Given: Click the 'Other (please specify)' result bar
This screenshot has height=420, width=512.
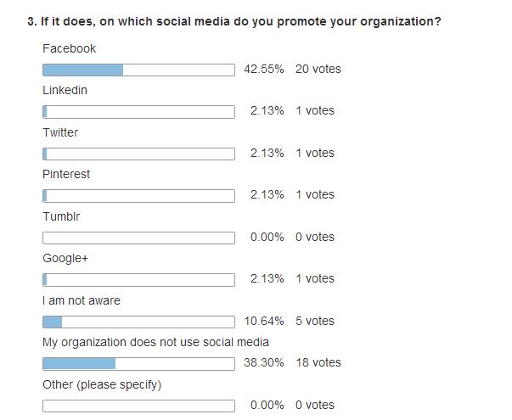Looking at the screenshot, I should coord(138,406).
